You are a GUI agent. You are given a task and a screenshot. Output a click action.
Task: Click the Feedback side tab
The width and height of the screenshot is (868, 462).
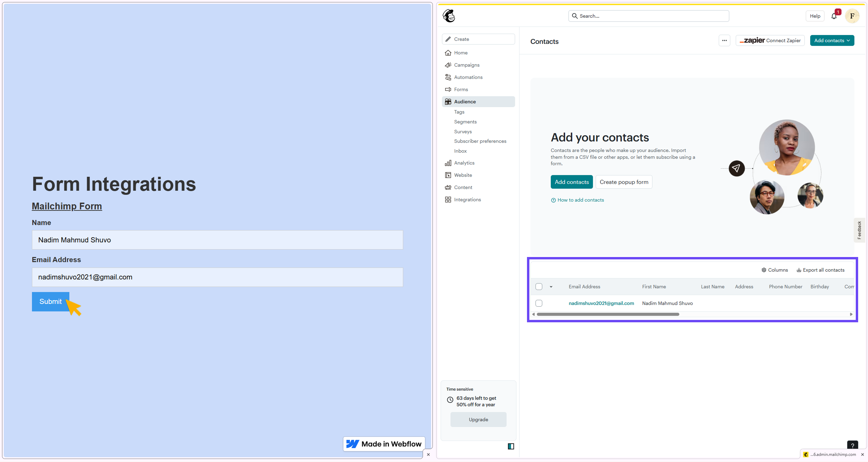pyautogui.click(x=859, y=230)
